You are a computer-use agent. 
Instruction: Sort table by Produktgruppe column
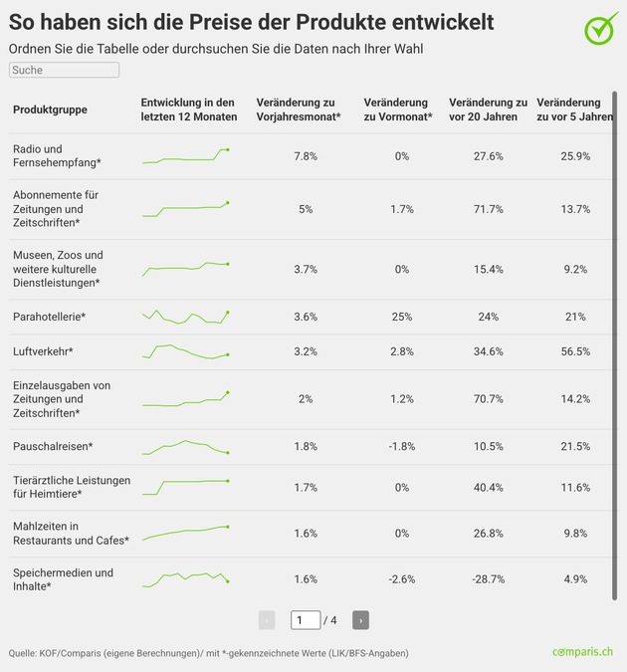point(50,110)
